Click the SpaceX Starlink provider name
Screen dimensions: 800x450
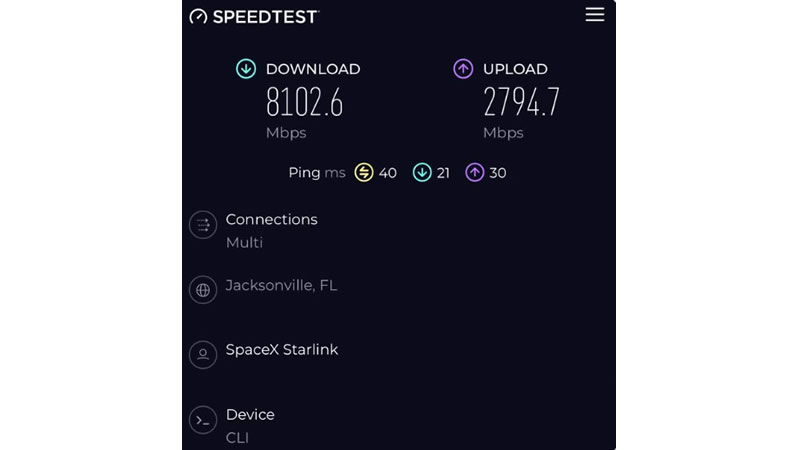[282, 350]
